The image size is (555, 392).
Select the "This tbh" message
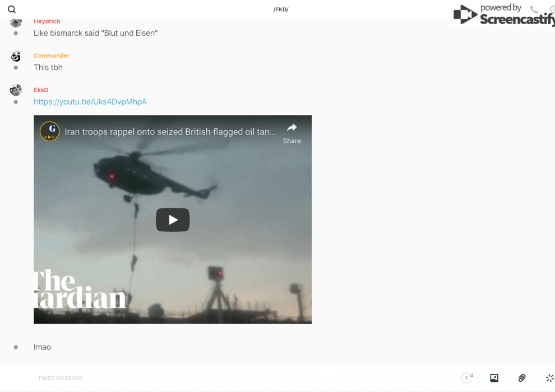(x=48, y=68)
